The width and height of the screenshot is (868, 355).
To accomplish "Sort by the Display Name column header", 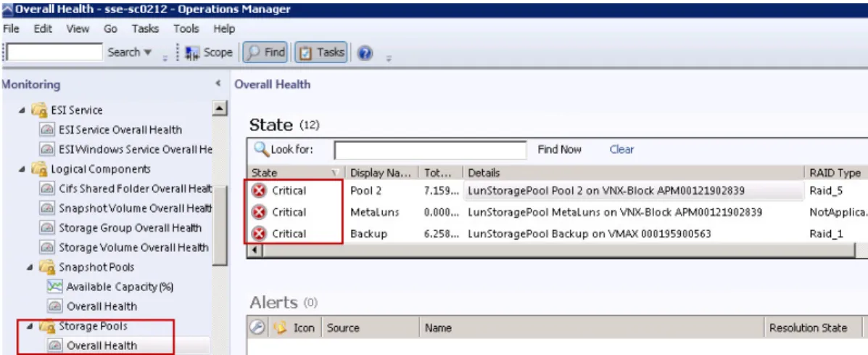I will tap(381, 173).
